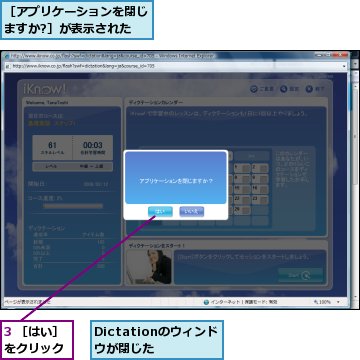Click the ディクテーションをスタート！ panel title
The width and height of the screenshot is (360, 360).
click(x=157, y=245)
